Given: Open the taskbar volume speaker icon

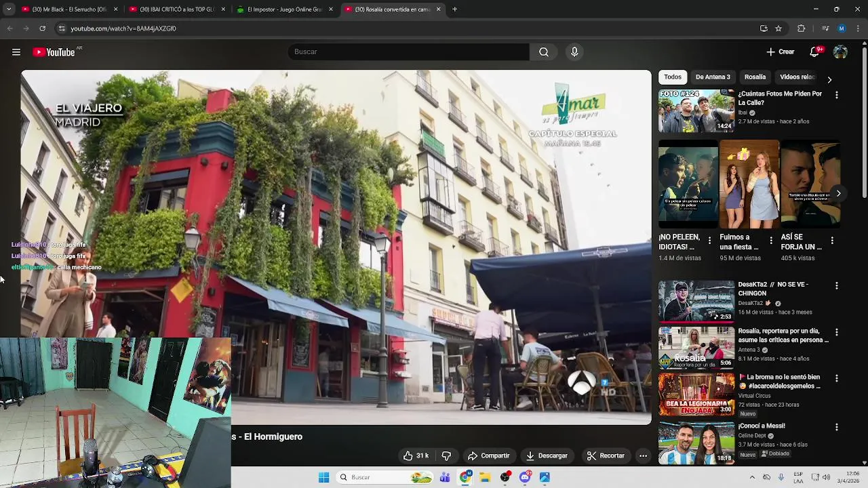Looking at the screenshot, I should (x=827, y=478).
